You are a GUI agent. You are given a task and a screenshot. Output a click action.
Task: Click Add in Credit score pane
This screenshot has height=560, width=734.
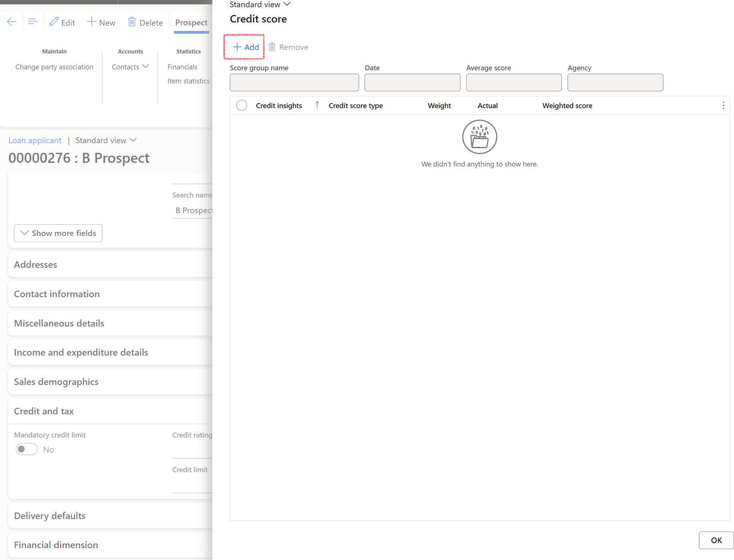click(245, 47)
